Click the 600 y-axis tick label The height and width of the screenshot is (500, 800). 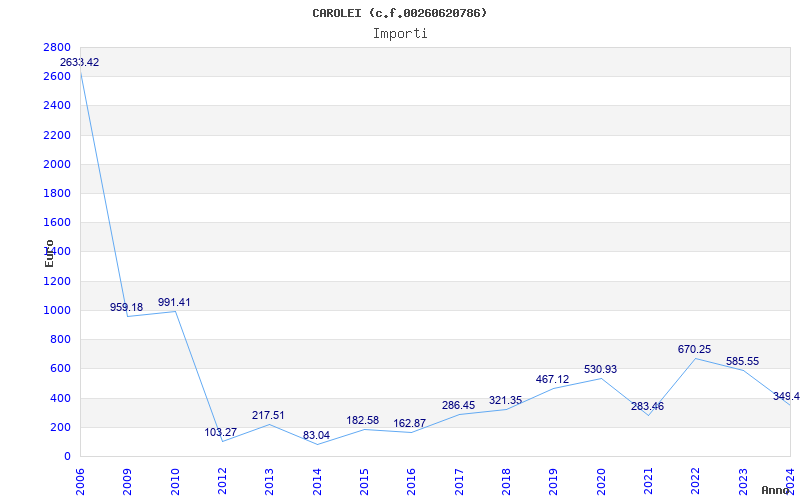[60, 368]
